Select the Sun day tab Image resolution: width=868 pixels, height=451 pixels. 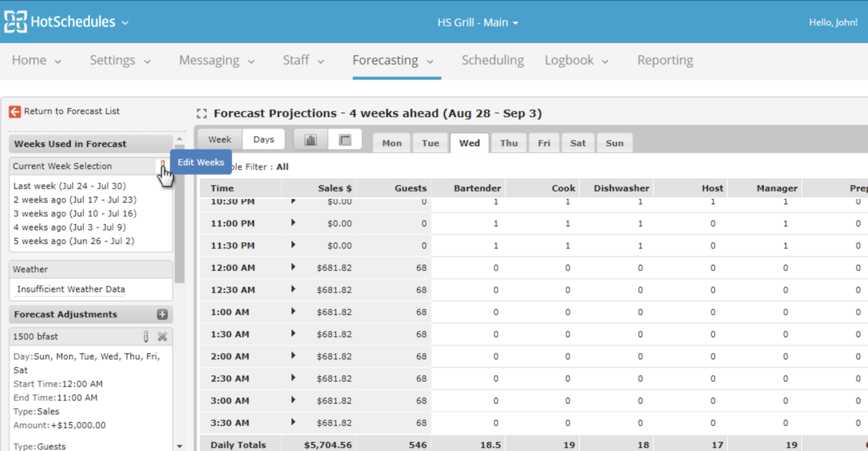[615, 143]
